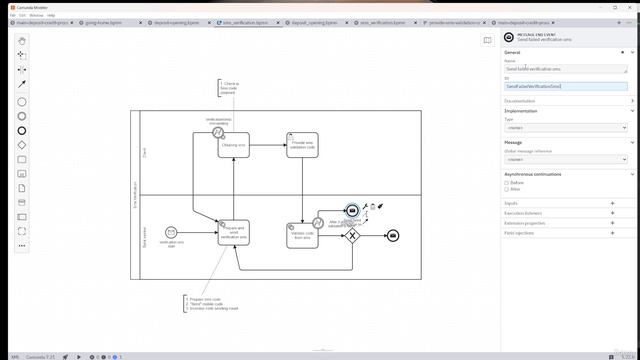
Task: Activate the hand tool in the palette
Action: coord(22,41)
